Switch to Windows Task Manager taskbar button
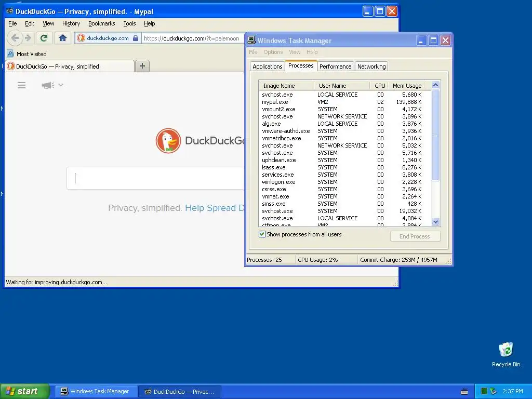The image size is (532, 399). coord(96,391)
